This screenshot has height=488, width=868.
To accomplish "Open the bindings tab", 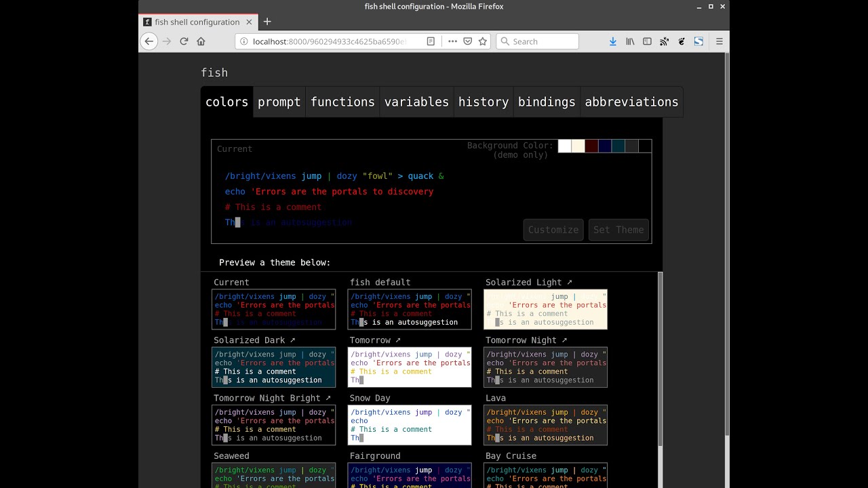I will coord(547,102).
